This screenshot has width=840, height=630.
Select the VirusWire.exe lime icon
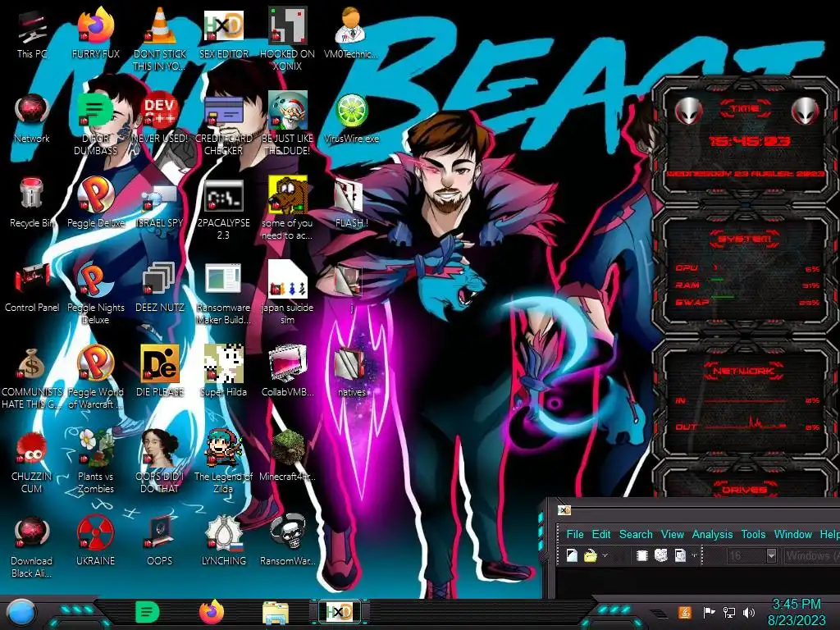[351, 119]
